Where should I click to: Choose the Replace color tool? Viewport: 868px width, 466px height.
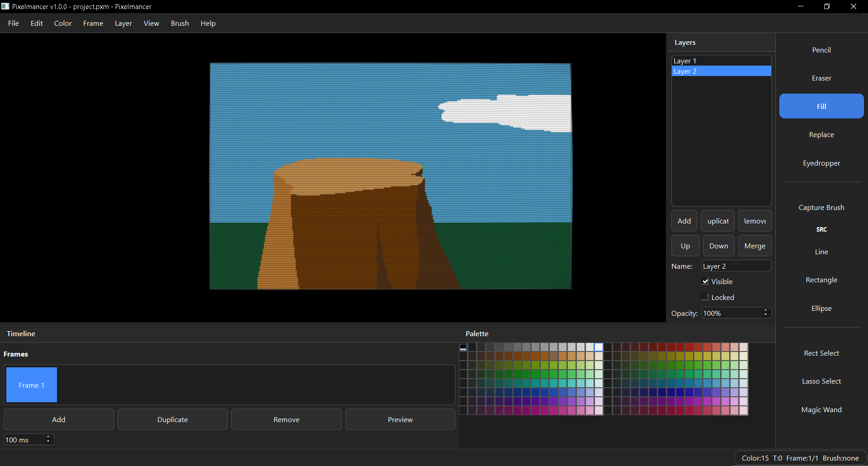pyautogui.click(x=821, y=135)
